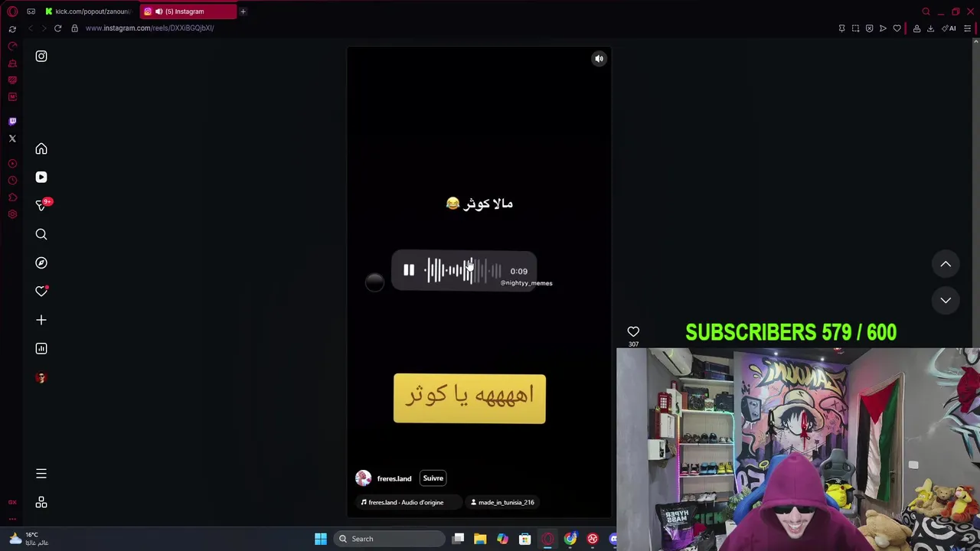The image size is (980, 551).
Task: Open a new browser tab with plus
Action: pos(243,11)
